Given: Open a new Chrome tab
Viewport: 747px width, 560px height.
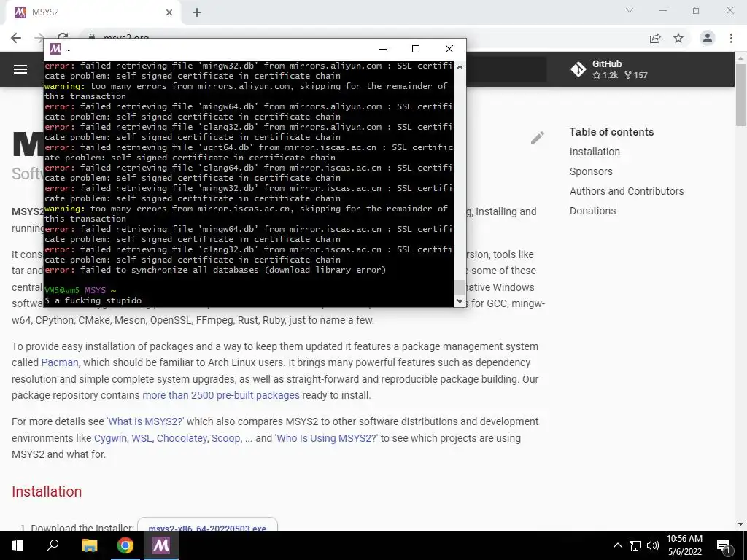Looking at the screenshot, I should click(197, 12).
